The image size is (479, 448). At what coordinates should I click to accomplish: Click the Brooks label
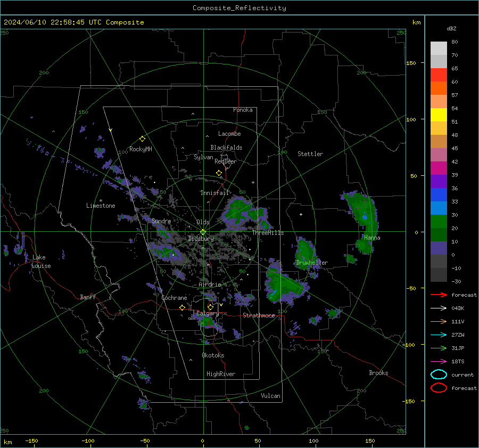(x=378, y=373)
